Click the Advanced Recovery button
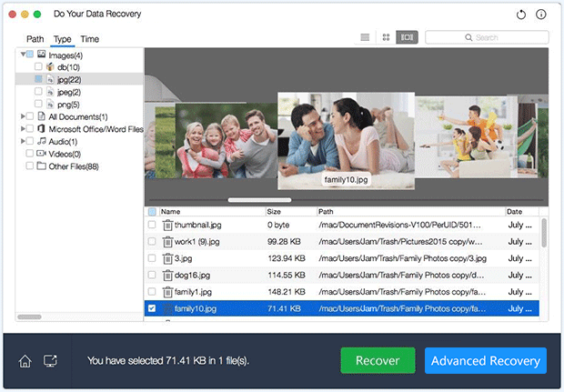The height and width of the screenshot is (392, 564). point(485,361)
